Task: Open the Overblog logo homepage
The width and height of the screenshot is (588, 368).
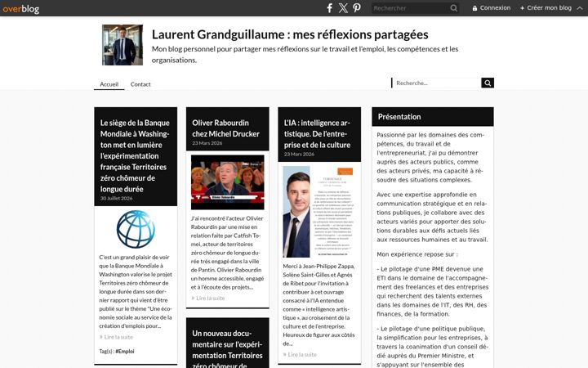Action: coord(21,8)
